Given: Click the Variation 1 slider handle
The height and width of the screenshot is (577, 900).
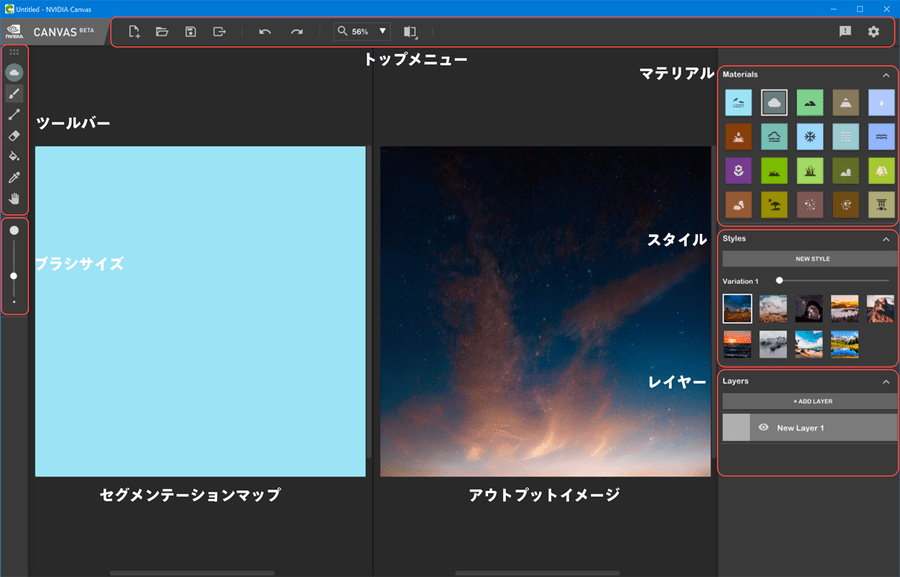Looking at the screenshot, I should pyautogui.click(x=779, y=281).
